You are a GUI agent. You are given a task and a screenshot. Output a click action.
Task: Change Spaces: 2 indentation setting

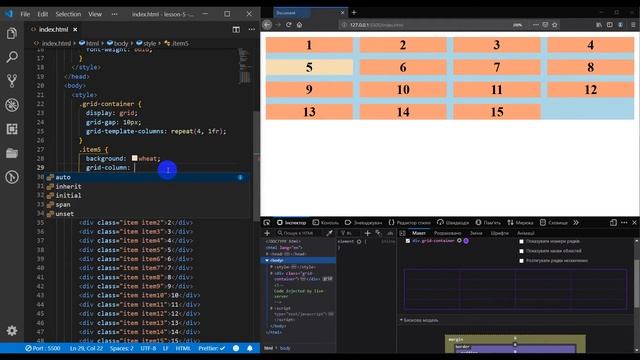tap(122, 348)
